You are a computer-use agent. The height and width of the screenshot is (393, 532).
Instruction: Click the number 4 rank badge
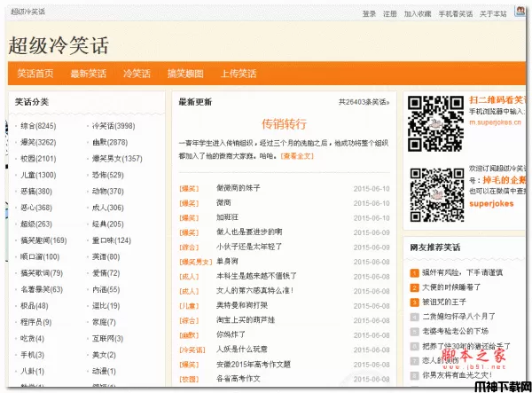click(x=414, y=315)
